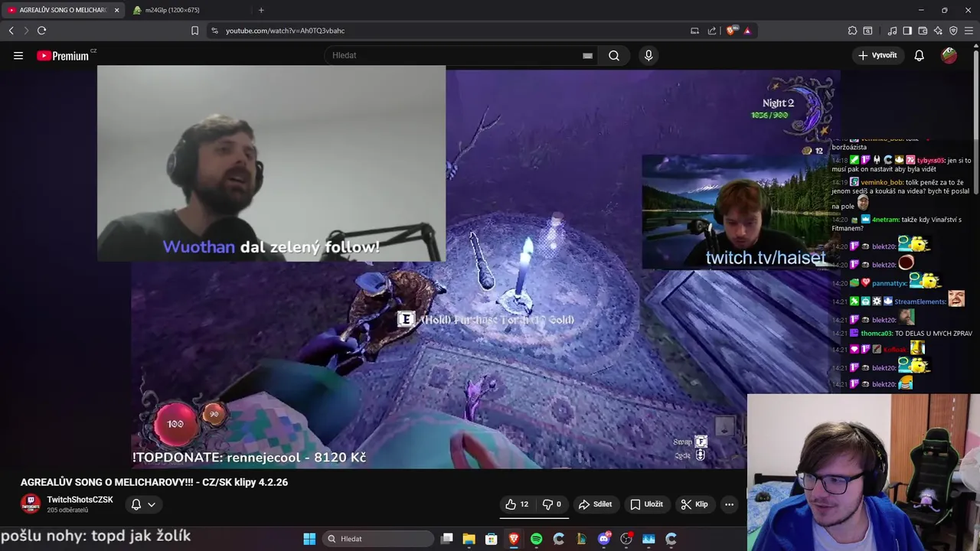Open File Explorer from the taskbar

point(469,539)
